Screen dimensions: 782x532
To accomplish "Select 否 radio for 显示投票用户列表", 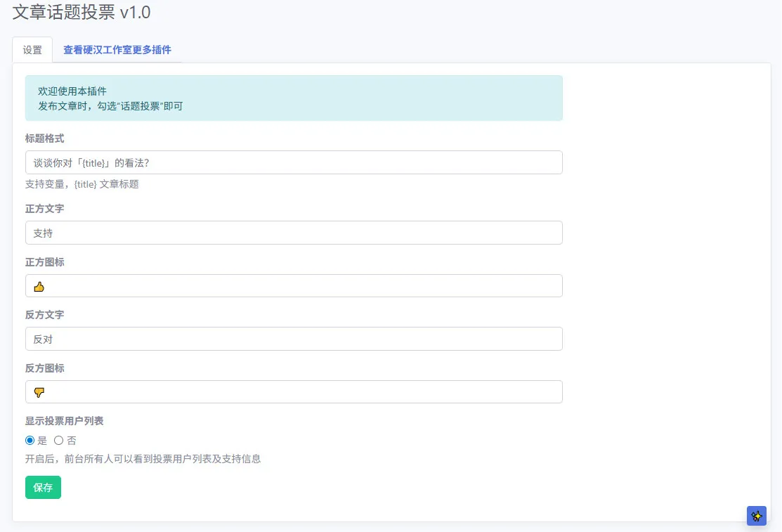I will (x=59, y=440).
